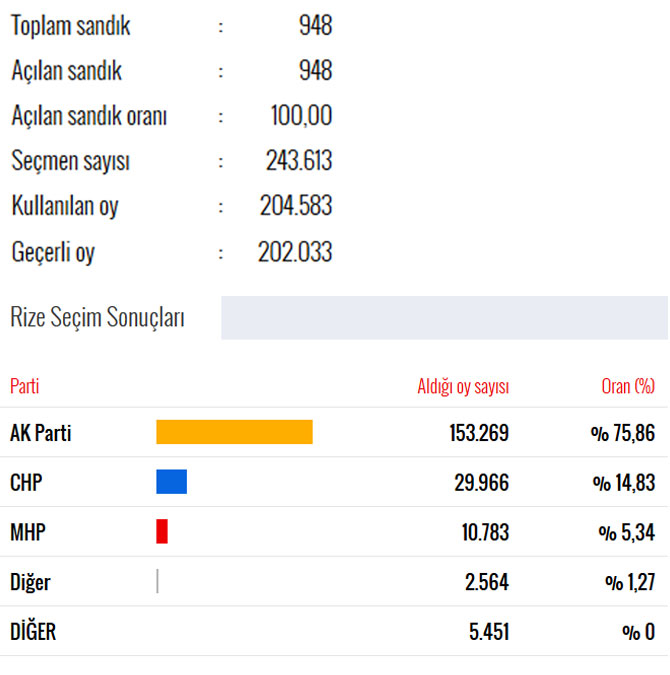
Task: Click the empty gray field beside Rize Seçim Sonuçları
Action: 444,318
